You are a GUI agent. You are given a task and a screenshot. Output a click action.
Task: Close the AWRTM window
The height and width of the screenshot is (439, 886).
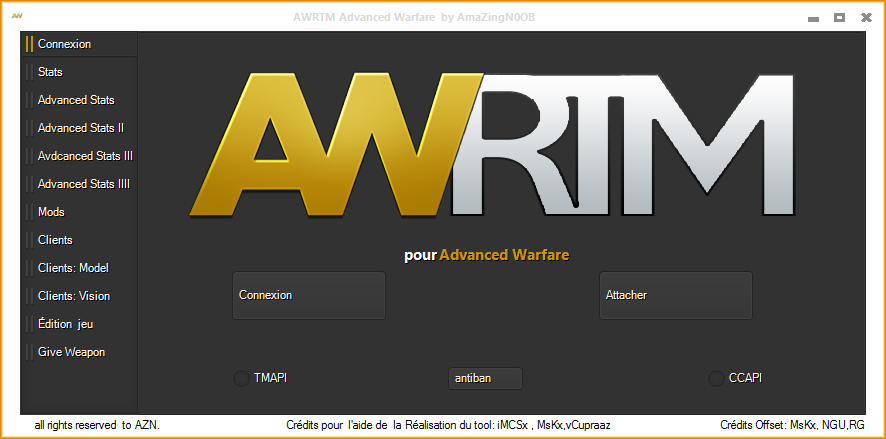866,18
